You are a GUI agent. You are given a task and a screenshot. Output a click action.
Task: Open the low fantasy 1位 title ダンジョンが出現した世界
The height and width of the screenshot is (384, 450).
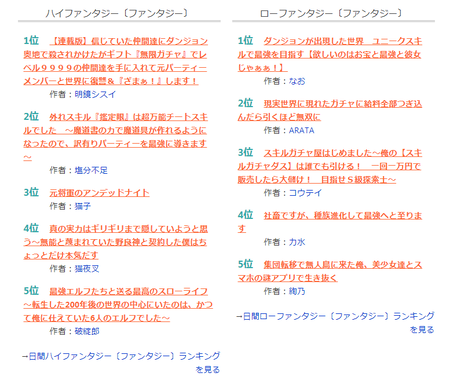pos(330,54)
